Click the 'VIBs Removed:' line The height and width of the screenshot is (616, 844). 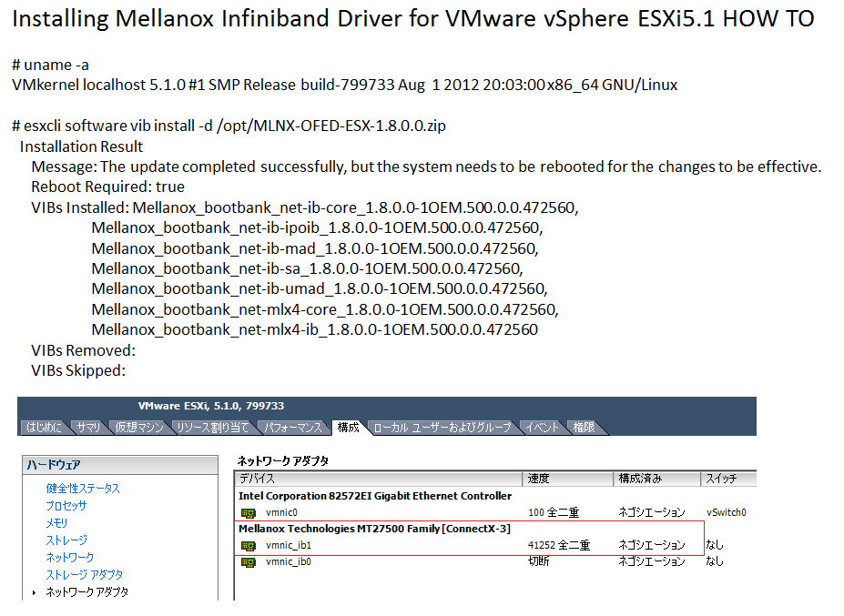pyautogui.click(x=84, y=351)
